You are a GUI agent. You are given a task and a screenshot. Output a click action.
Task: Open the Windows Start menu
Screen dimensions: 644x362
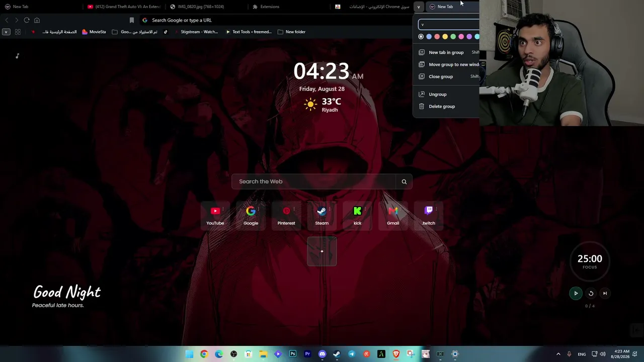pyautogui.click(x=189, y=354)
